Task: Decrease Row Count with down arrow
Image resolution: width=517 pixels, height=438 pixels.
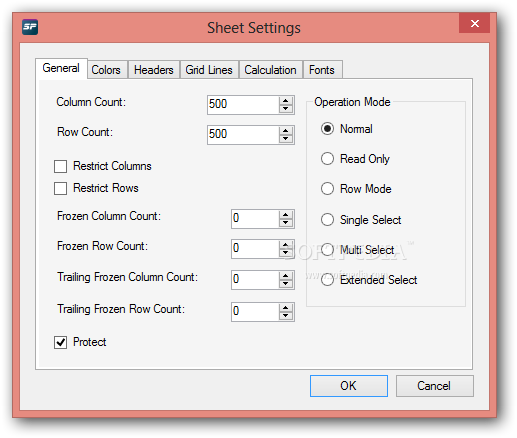Action: point(285,139)
